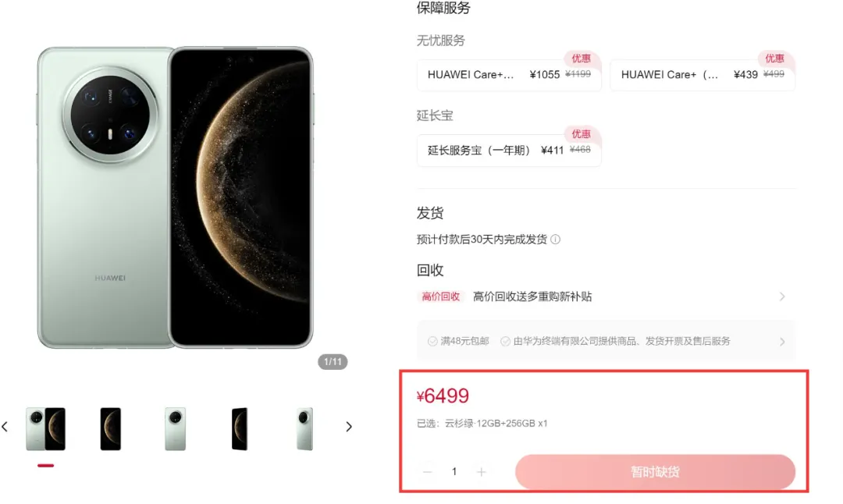Click the quantity input showing 1
Screen dimensions: 843x504
[x=454, y=472]
